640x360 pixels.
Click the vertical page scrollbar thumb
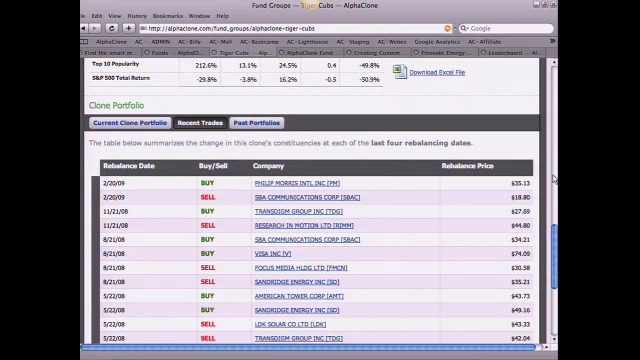(554, 256)
